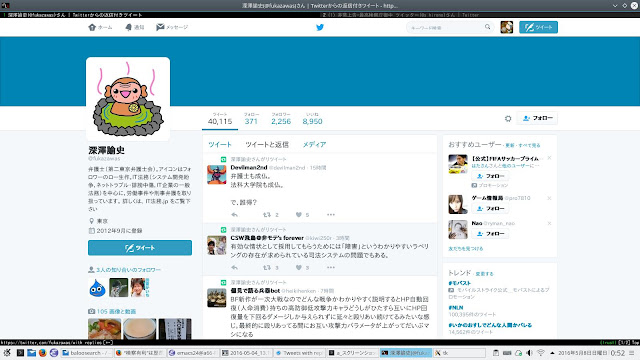Open the Messages envelope icon

160,27
